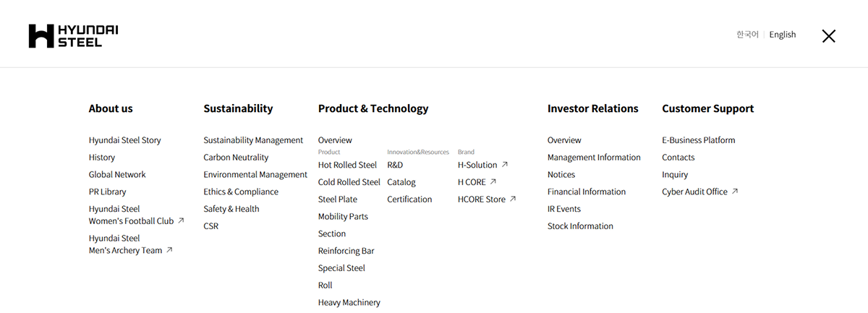Open the Notices link
Screen dimensions: 868x313
(x=561, y=175)
